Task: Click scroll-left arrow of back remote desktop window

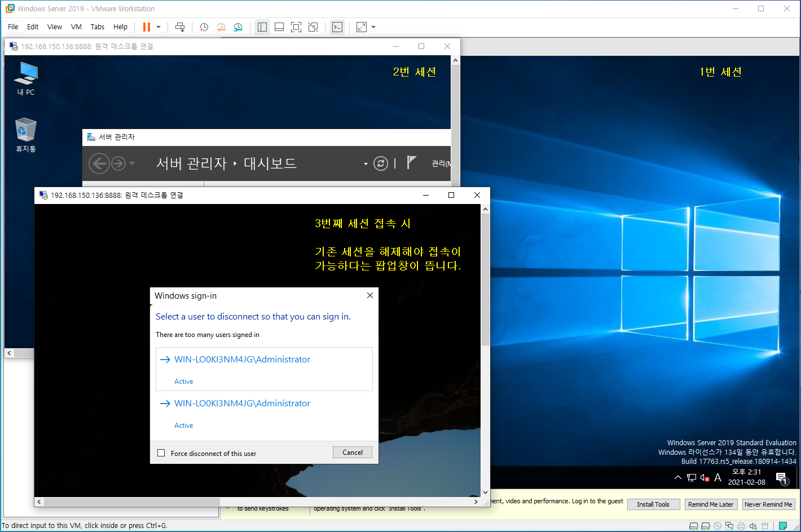Action: coord(9,353)
